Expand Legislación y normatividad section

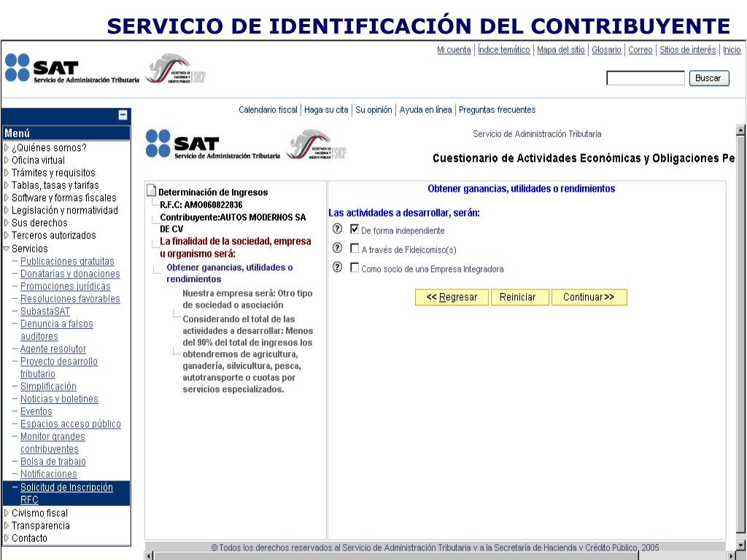pos(7,210)
